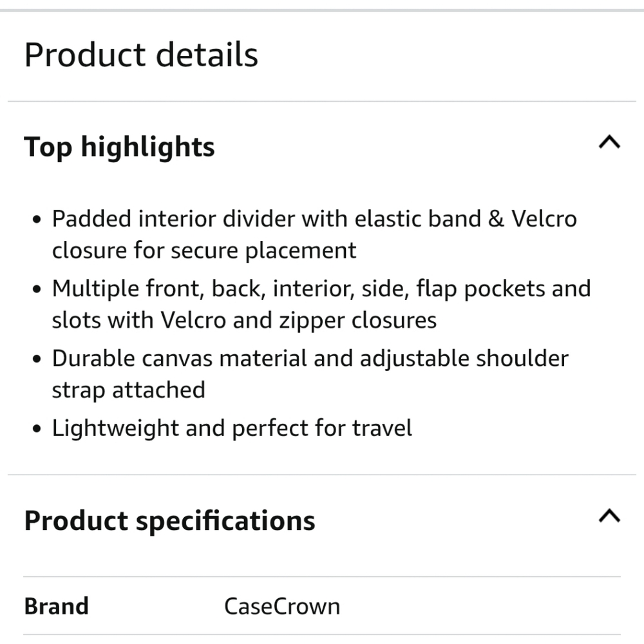The width and height of the screenshot is (644, 644).
Task: Click the padded interior divider bullet text
Action: pos(314,234)
